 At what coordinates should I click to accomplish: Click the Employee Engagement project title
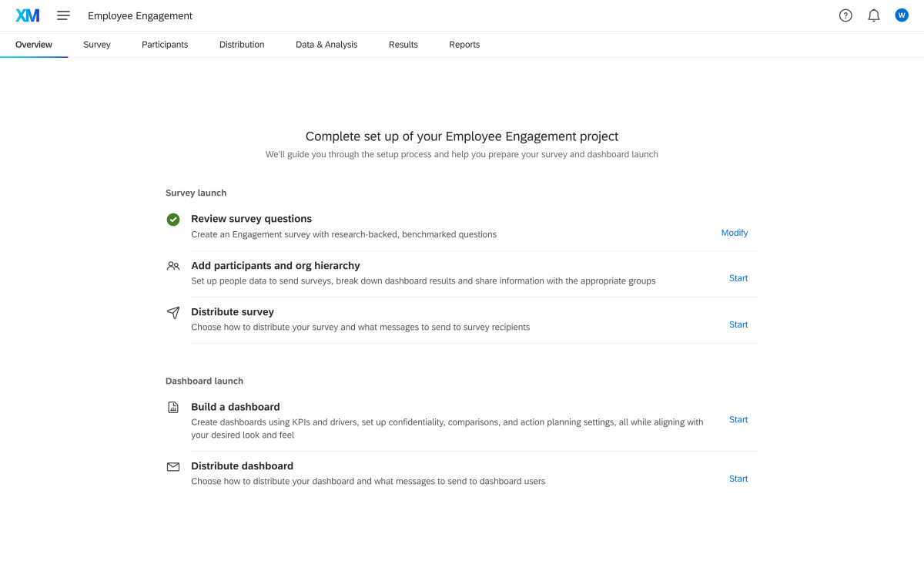tap(140, 15)
